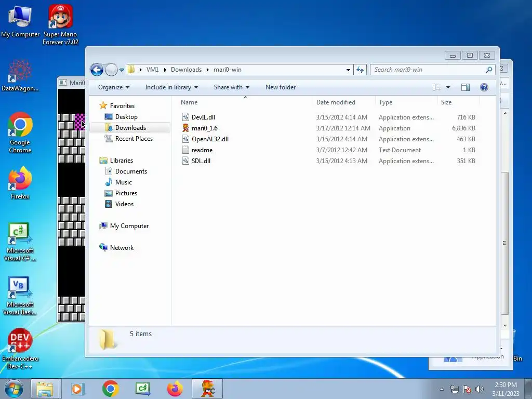
Task: Click the Action Center flag tray icon
Action: tap(467, 389)
